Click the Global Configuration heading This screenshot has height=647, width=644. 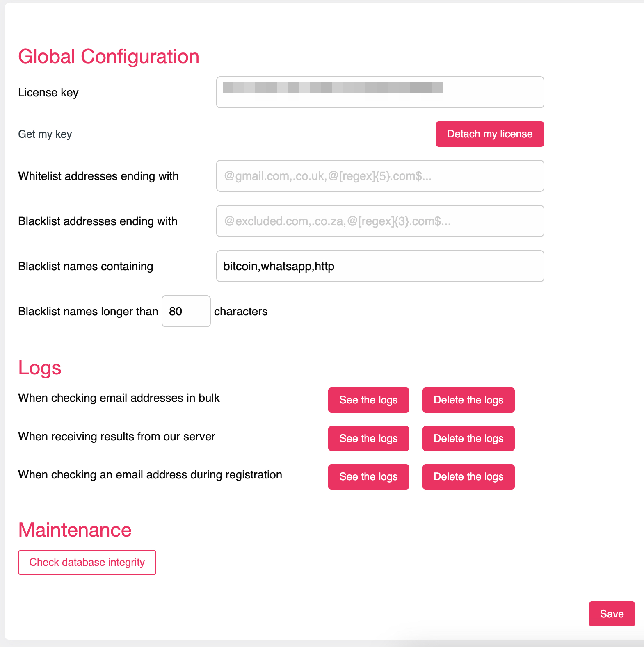pos(109,57)
